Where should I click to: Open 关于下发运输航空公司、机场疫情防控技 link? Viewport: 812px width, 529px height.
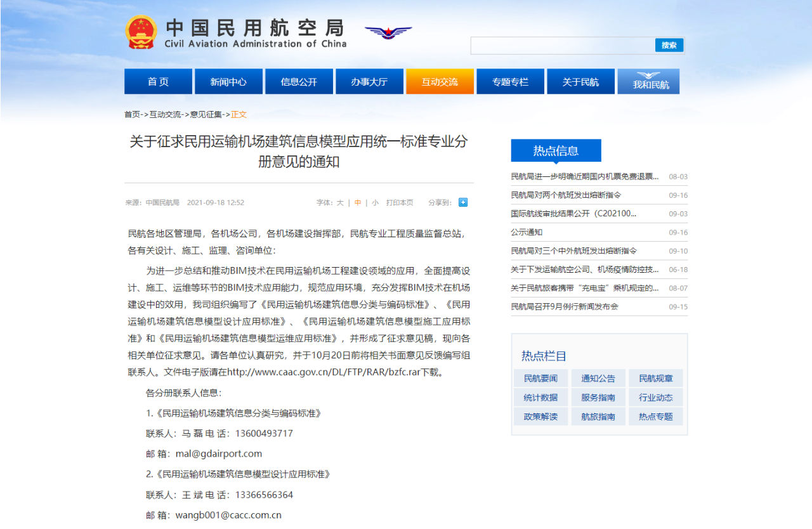[585, 270]
